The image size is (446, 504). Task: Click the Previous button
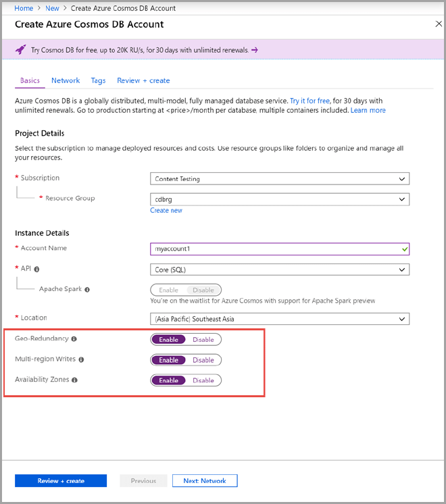pyautogui.click(x=143, y=480)
